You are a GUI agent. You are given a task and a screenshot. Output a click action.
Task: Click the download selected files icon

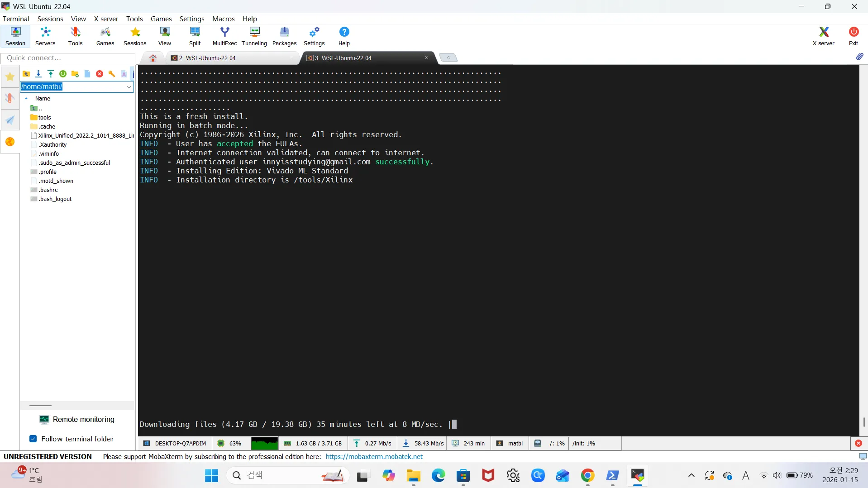[x=38, y=74]
